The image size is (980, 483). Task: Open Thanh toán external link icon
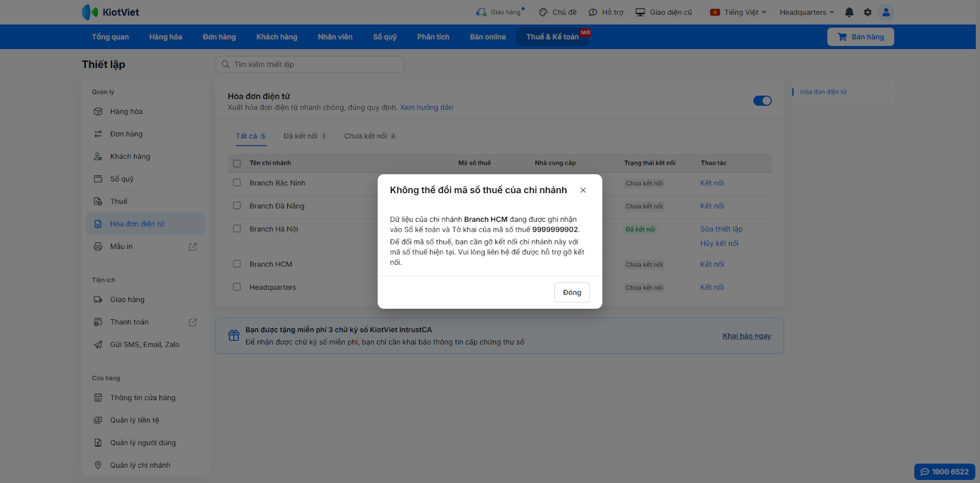[x=193, y=322]
